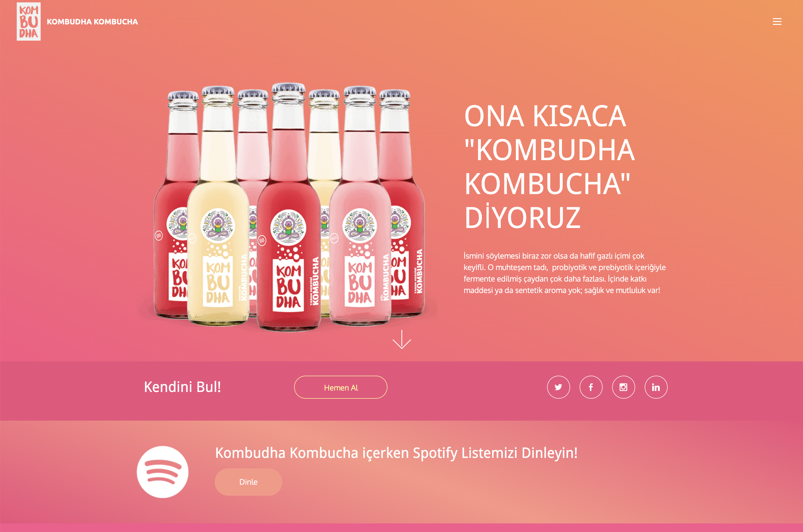Image resolution: width=803 pixels, height=532 pixels.
Task: Click the KOMBUDHA KOMBUCHA site title
Action: 92,22
